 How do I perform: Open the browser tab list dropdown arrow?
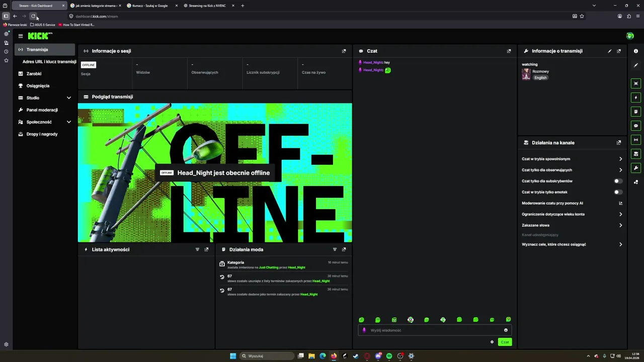pyautogui.click(x=594, y=6)
